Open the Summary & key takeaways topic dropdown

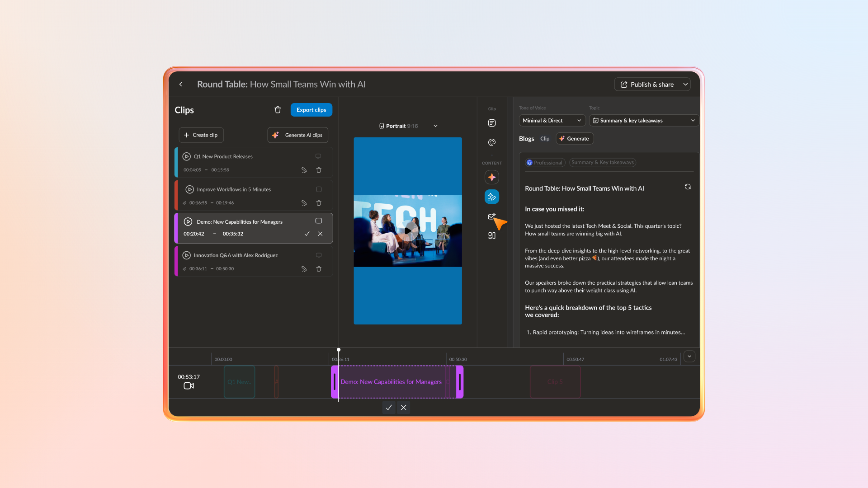coord(644,120)
